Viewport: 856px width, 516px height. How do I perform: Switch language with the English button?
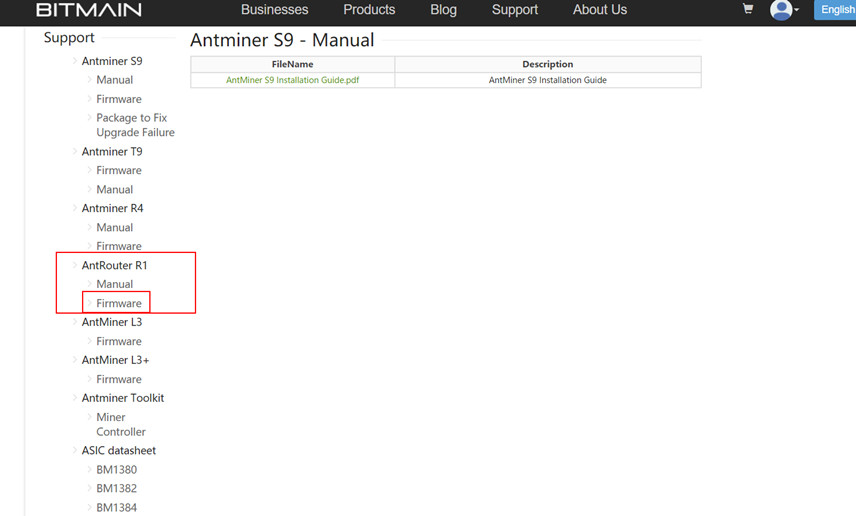[x=835, y=10]
